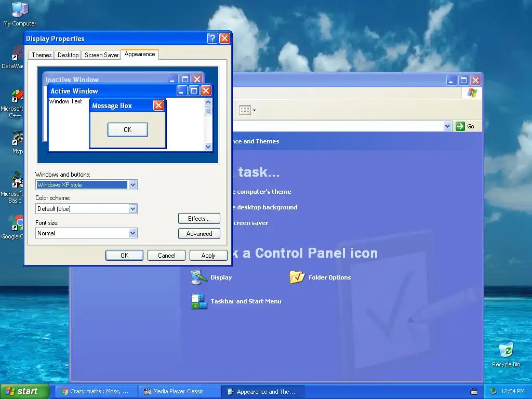Switch to the Desktop tab

(x=68, y=55)
